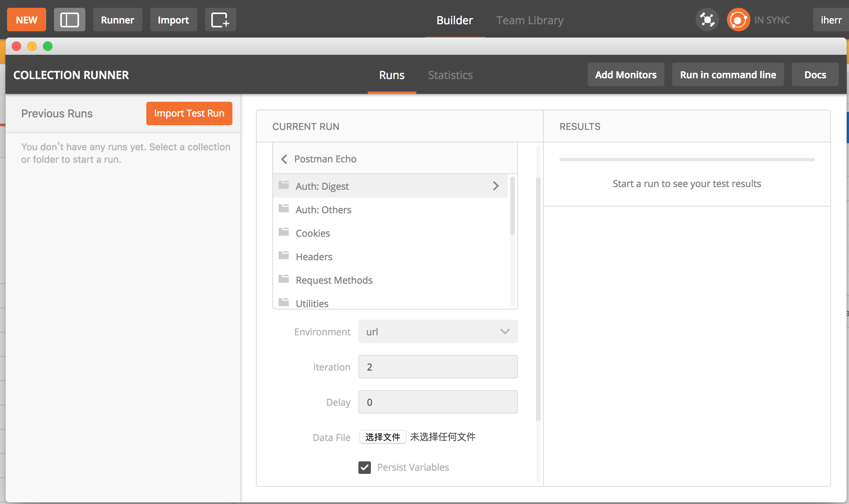The image size is (849, 504).
Task: Click the IN SYNC status text
Action: (772, 20)
